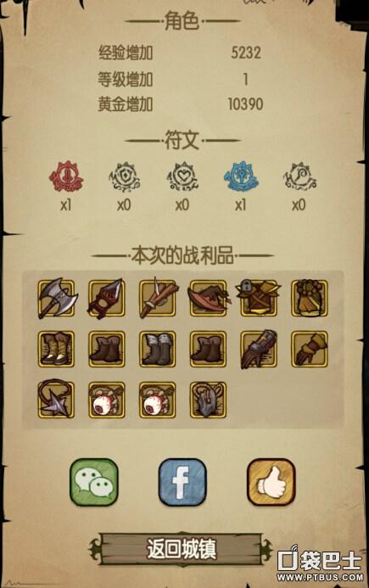This screenshot has width=369, height=588.
Task: Tap the thumbs-up like button
Action: pos(271,483)
